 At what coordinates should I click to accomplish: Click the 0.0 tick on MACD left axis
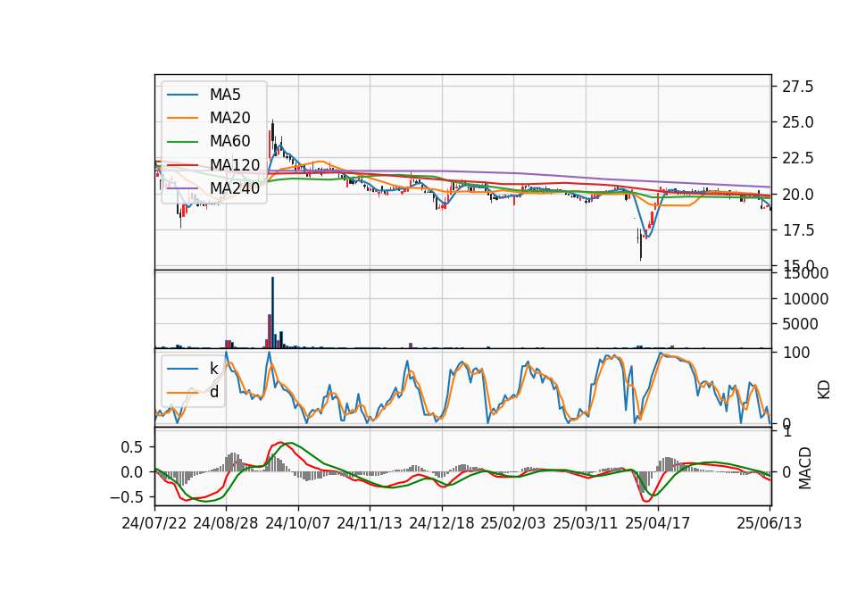(x=131, y=472)
